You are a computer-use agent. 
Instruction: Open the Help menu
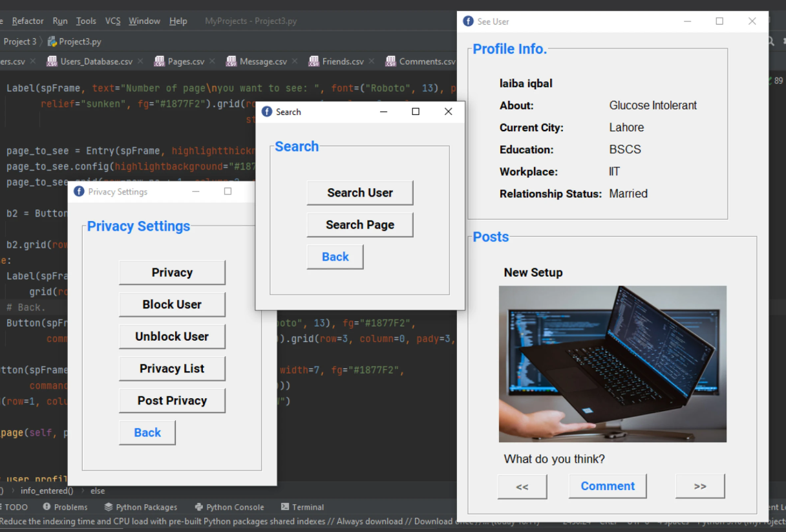[178, 21]
